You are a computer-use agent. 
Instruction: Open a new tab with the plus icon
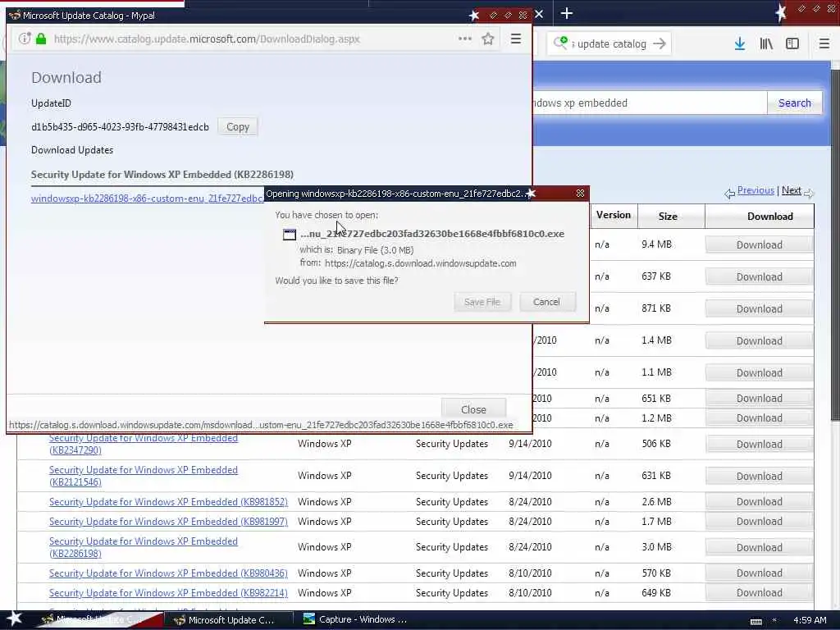click(x=566, y=13)
